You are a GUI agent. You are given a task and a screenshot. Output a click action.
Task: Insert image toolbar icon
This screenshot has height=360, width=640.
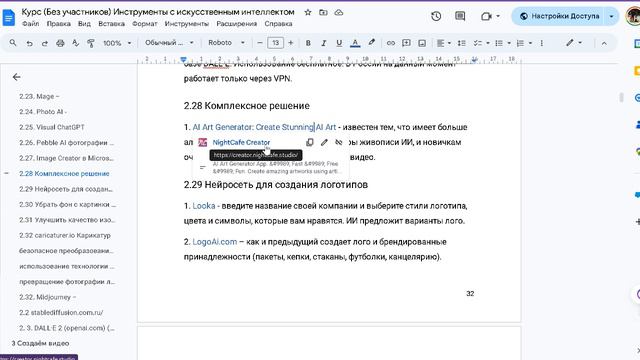point(422,43)
